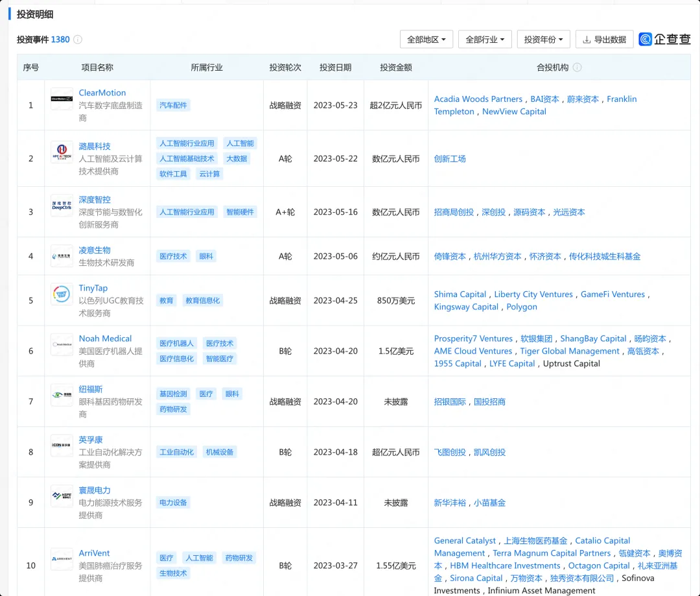Image resolution: width=700 pixels, height=596 pixels.
Task: Click the 电力设备 industry tag
Action: click(x=173, y=502)
